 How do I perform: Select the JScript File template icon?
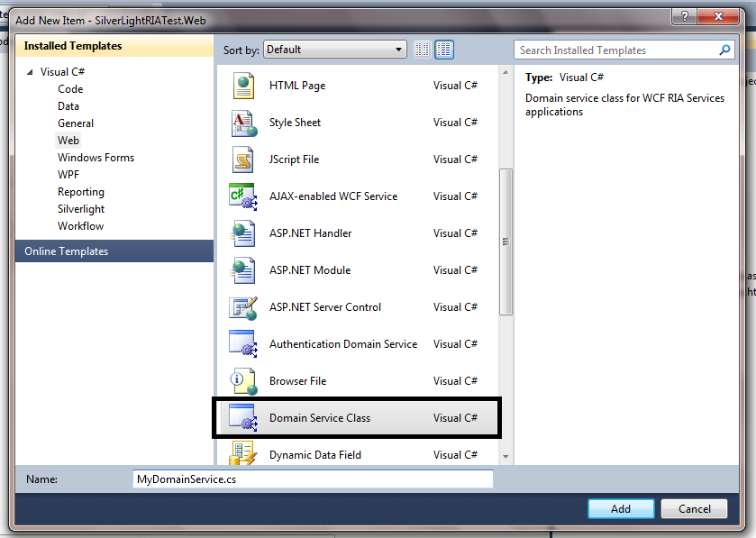pyautogui.click(x=243, y=160)
